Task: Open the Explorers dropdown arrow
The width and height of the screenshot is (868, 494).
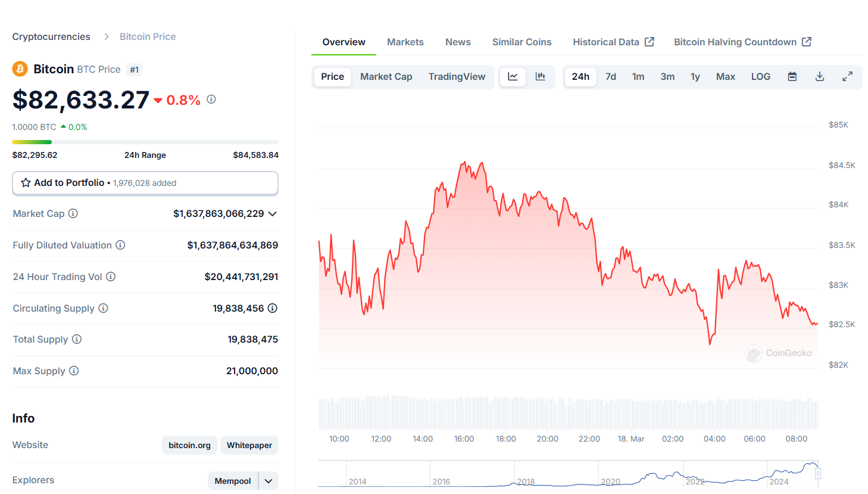Action: (x=268, y=481)
